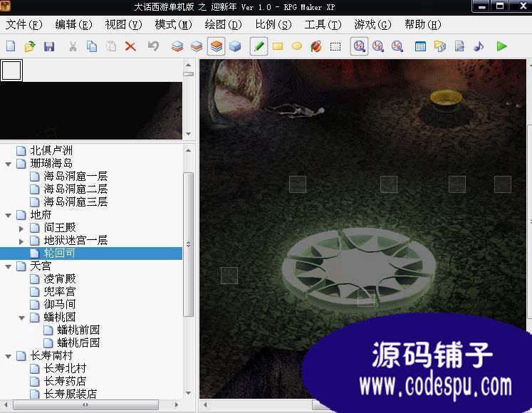Click tileset palette scroll down arrow
The width and height of the screenshot is (532, 413).
pyautogui.click(x=188, y=134)
